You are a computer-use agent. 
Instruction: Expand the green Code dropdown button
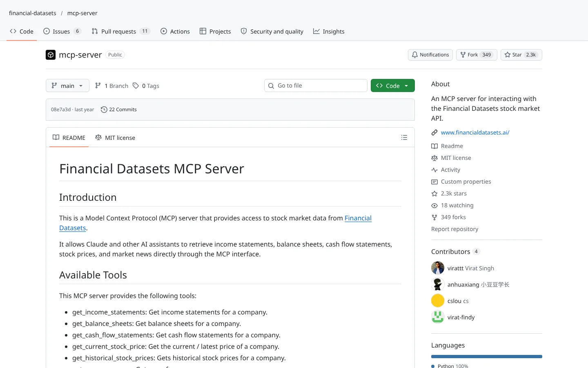coord(393,85)
